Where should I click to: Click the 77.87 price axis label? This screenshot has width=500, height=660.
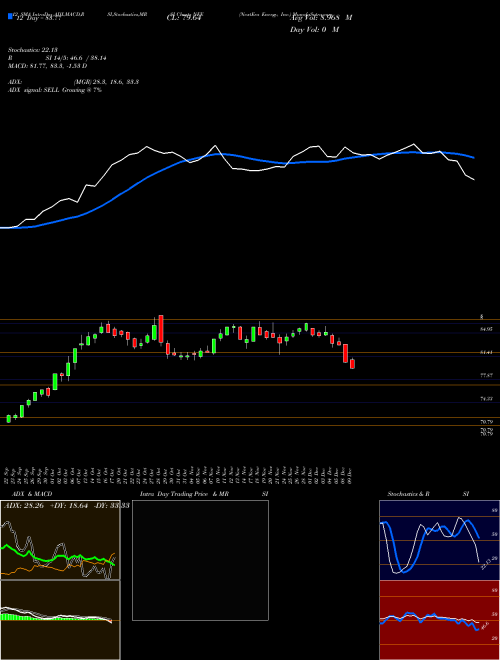pyautogui.click(x=486, y=375)
